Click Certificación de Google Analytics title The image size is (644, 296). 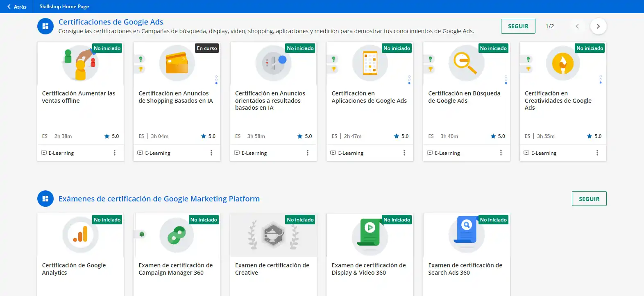coord(74,269)
